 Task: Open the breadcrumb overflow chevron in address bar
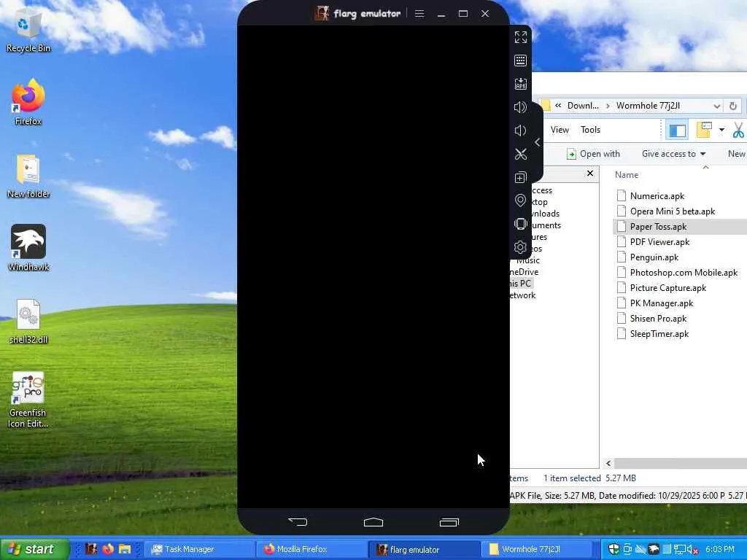(x=558, y=106)
